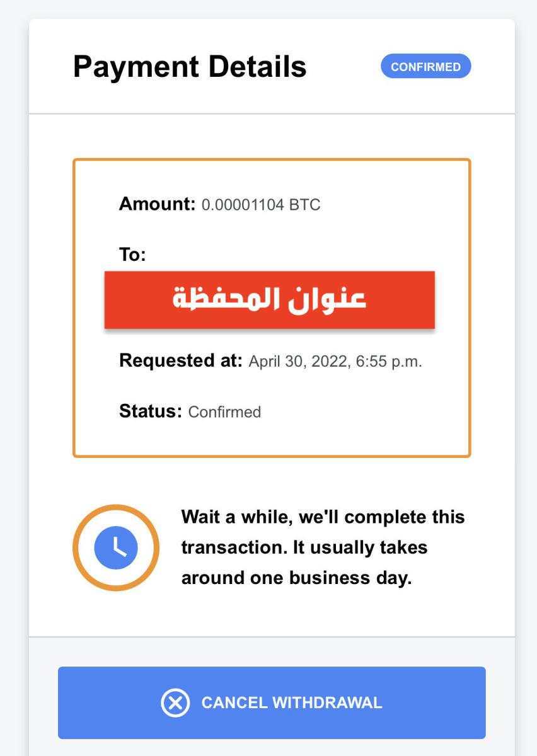Select the To: label

click(132, 255)
